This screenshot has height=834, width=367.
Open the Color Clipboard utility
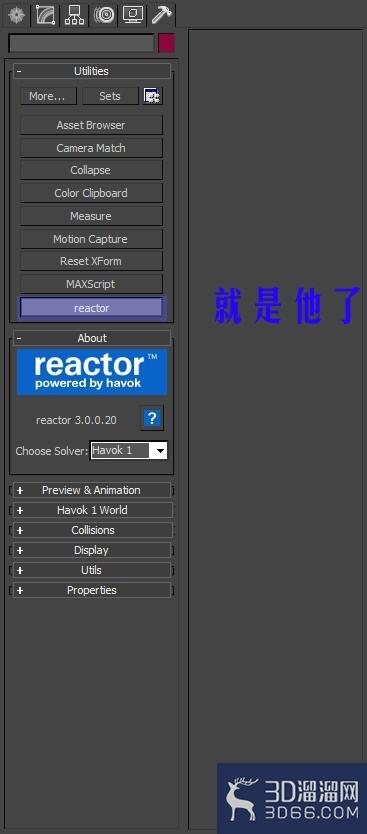pyautogui.click(x=91, y=194)
